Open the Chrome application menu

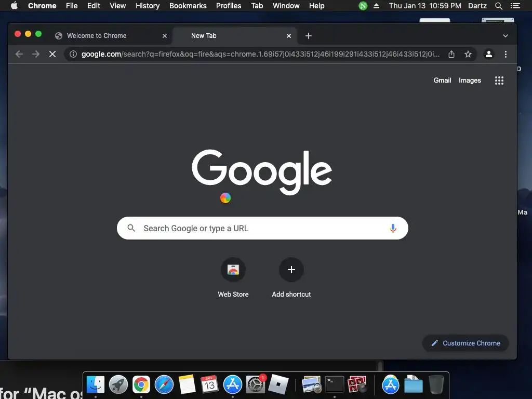(42, 6)
